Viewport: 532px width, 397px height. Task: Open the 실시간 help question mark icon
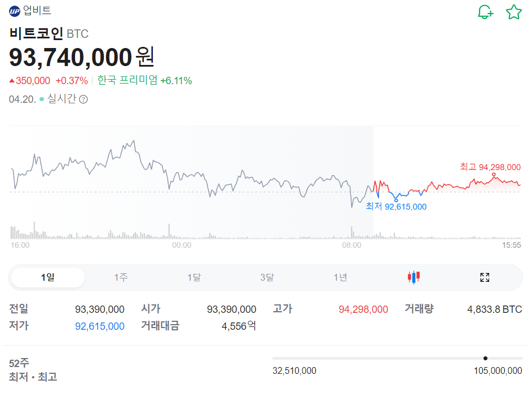click(x=83, y=99)
